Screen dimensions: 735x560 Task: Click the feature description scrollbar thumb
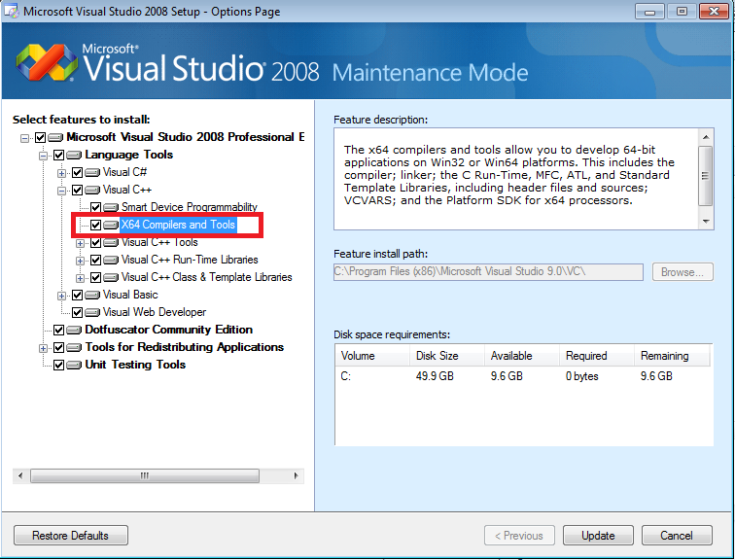click(x=706, y=176)
